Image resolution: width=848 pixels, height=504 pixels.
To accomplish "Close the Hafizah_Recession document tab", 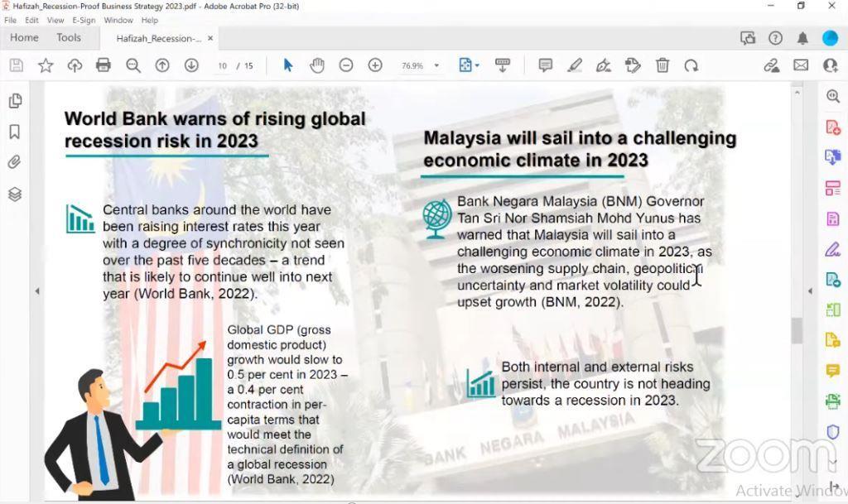I will pyautogui.click(x=210, y=38).
